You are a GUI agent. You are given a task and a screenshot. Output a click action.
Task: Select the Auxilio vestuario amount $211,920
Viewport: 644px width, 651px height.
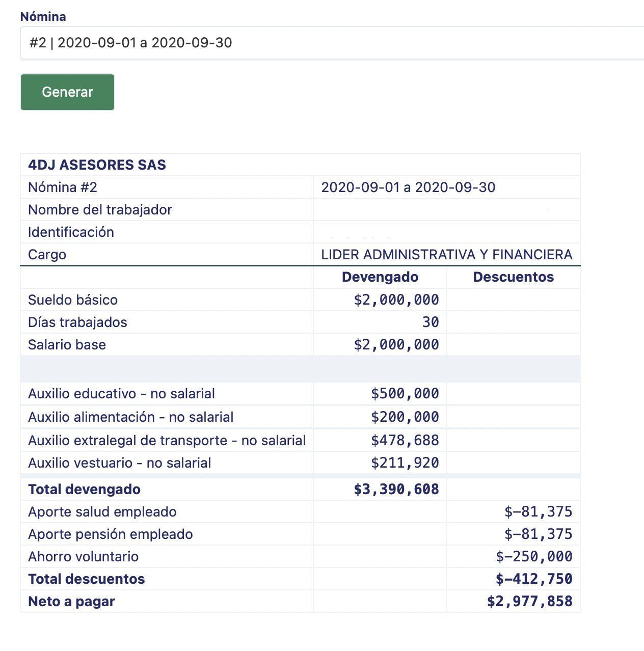tap(405, 463)
